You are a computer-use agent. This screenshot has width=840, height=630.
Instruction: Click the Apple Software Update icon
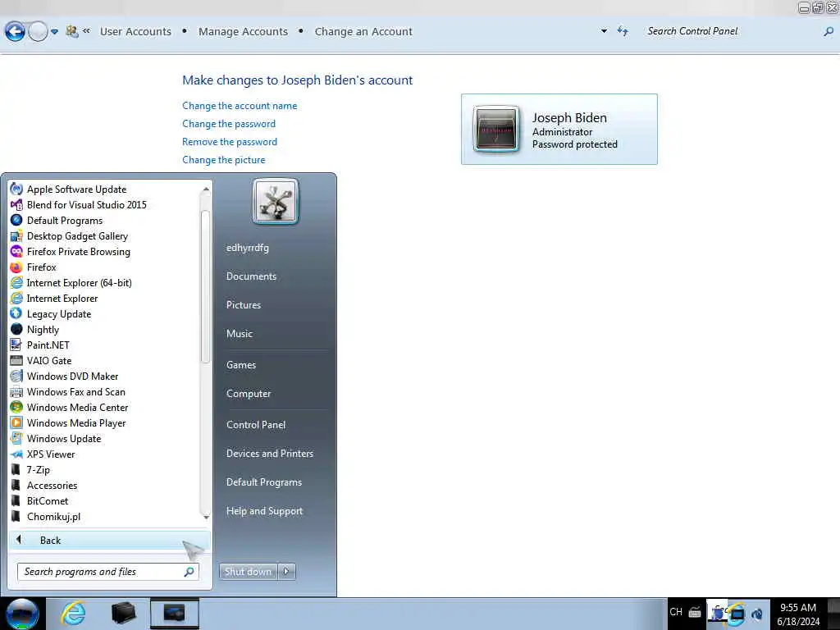coord(16,189)
